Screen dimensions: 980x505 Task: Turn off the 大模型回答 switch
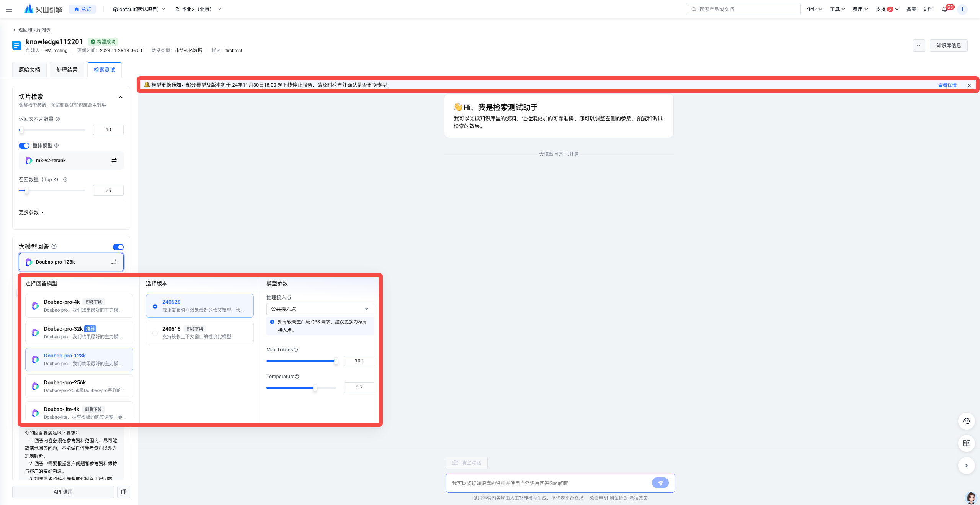[x=118, y=247]
